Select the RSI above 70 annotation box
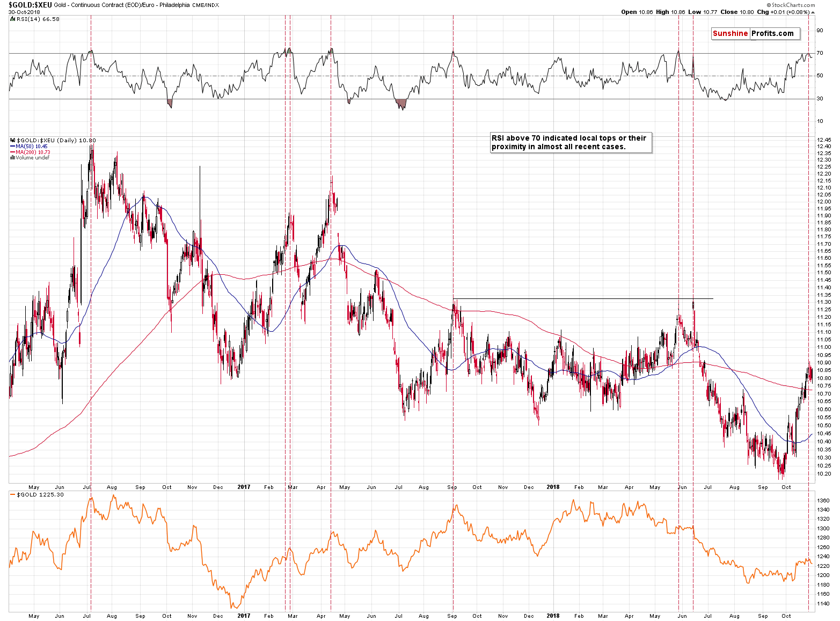840x621 pixels. [x=571, y=142]
